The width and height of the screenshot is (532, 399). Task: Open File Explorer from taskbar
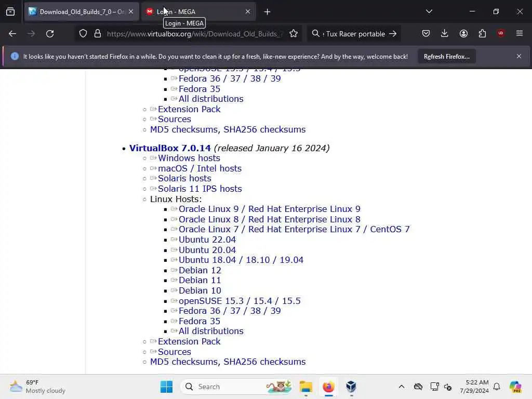[305, 387]
